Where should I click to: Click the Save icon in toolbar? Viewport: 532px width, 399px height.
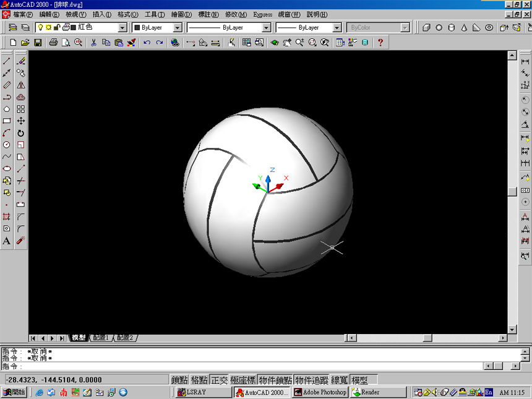tap(37, 43)
